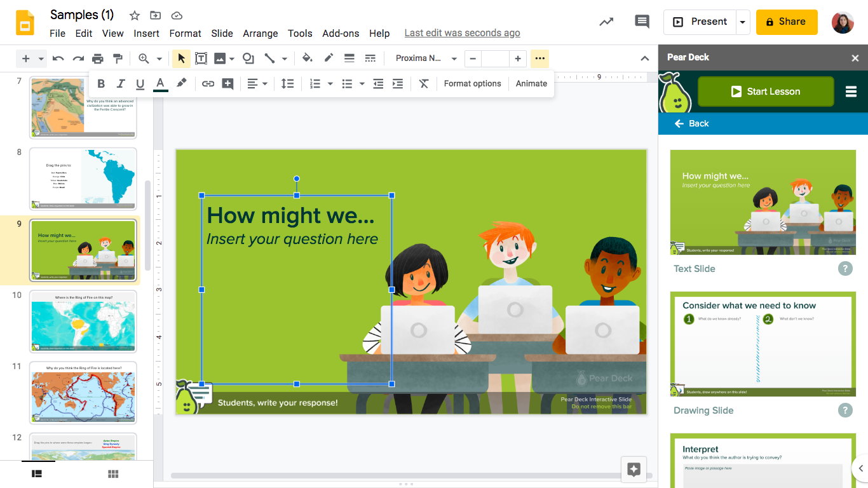This screenshot has width=868, height=488.
Task: Select the arrow selection tool
Action: [x=181, y=58]
